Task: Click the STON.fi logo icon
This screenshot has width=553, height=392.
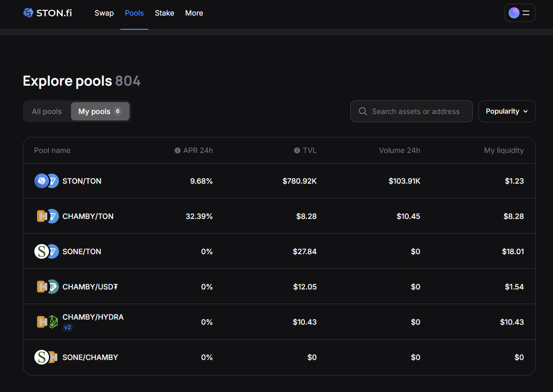Action: tap(28, 13)
